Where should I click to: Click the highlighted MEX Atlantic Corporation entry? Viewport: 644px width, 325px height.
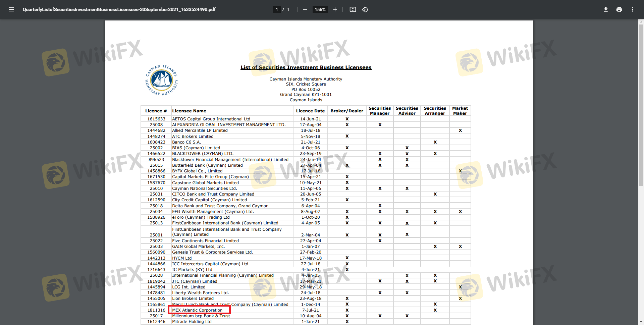197,310
